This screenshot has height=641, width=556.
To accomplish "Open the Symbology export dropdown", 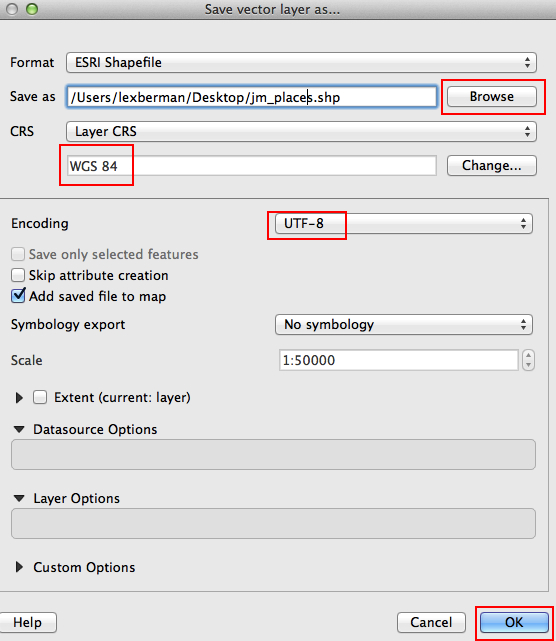I will tap(404, 325).
